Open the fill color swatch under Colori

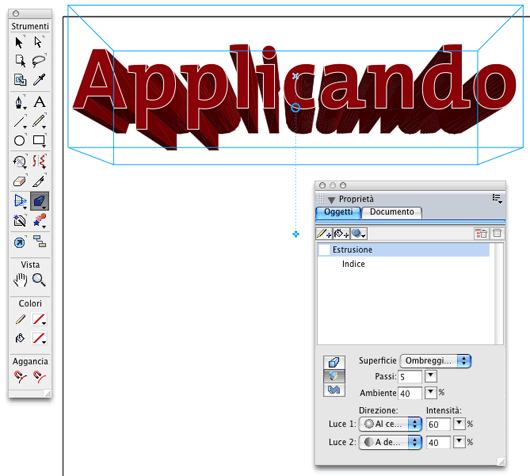coord(39,338)
